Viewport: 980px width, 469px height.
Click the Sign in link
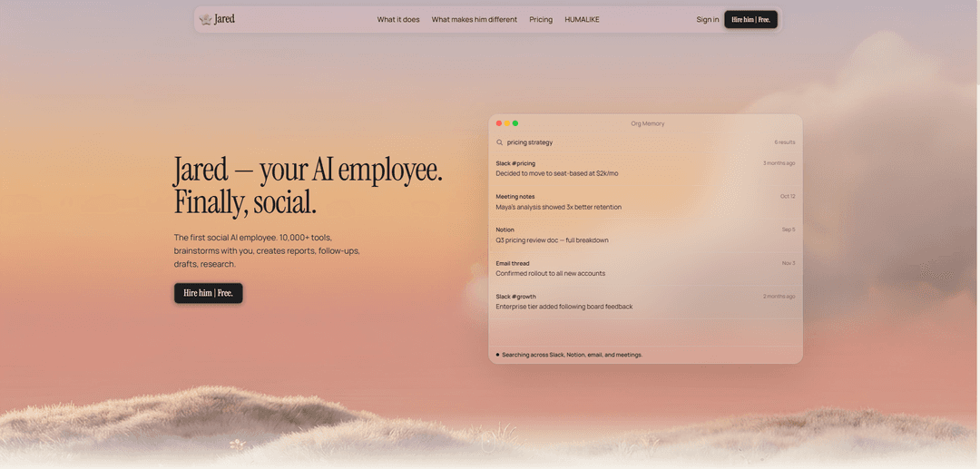click(x=708, y=19)
